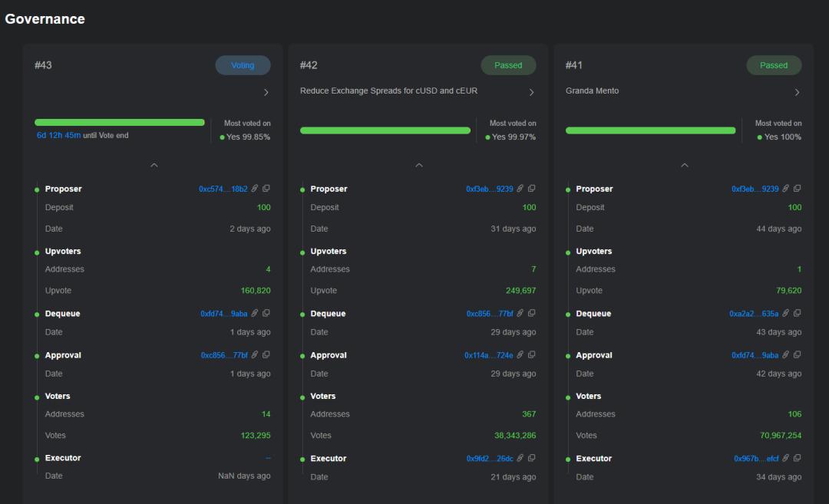
Task: Copy proposer address in proposal #41
Action: (x=798, y=189)
